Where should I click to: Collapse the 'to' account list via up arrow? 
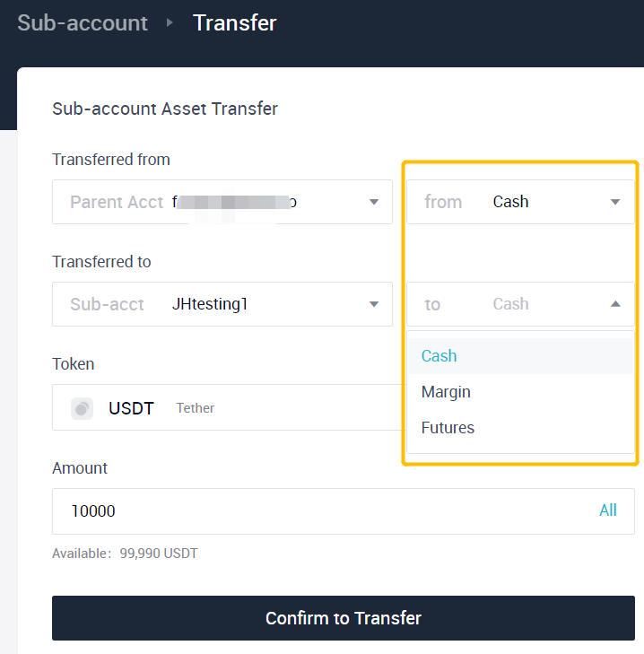tap(615, 304)
